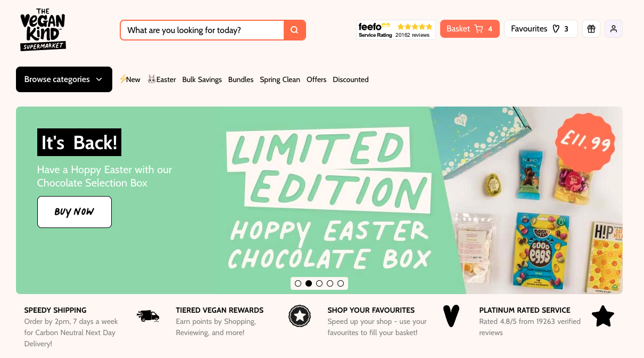
Task: Click the search input field
Action: 202,30
